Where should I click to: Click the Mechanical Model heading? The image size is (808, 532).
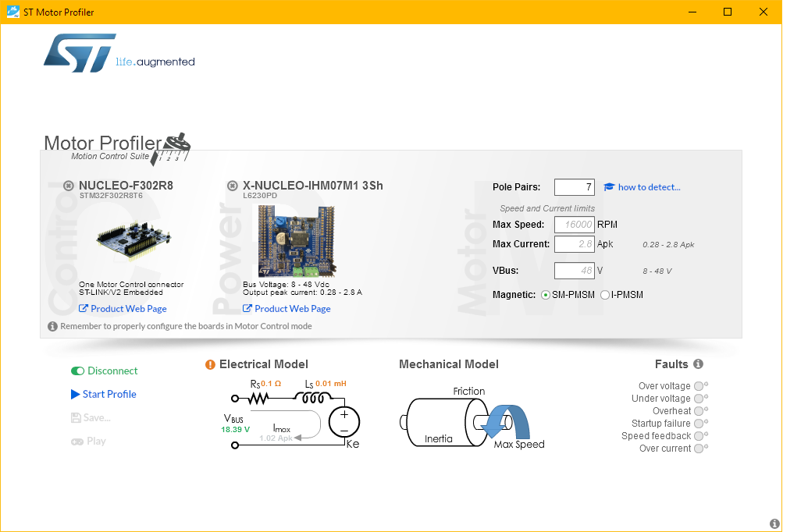pos(449,364)
